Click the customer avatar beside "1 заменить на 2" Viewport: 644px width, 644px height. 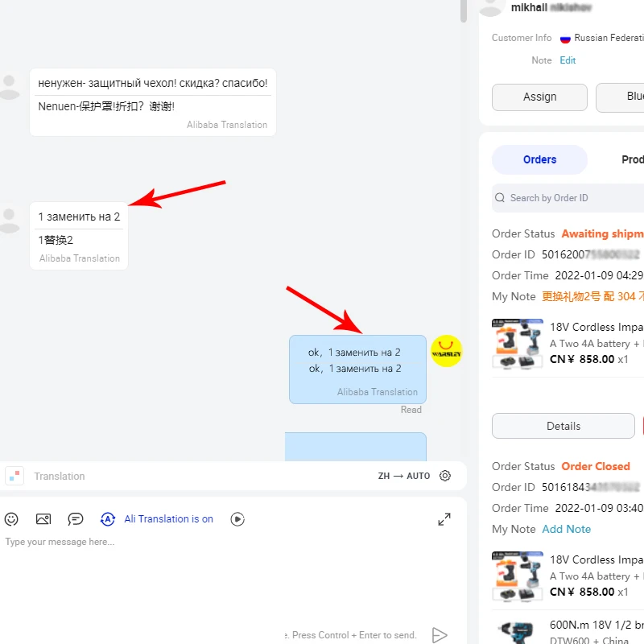[9, 221]
